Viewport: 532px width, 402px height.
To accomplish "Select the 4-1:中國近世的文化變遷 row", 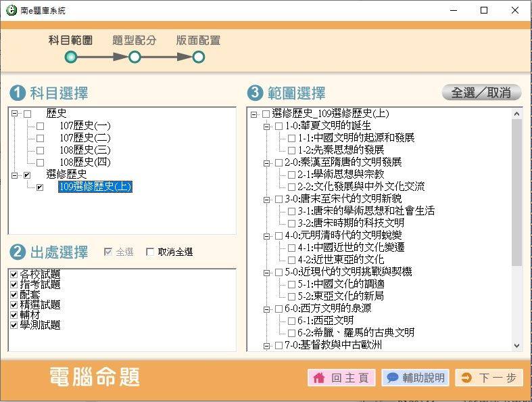I will click(x=351, y=248).
